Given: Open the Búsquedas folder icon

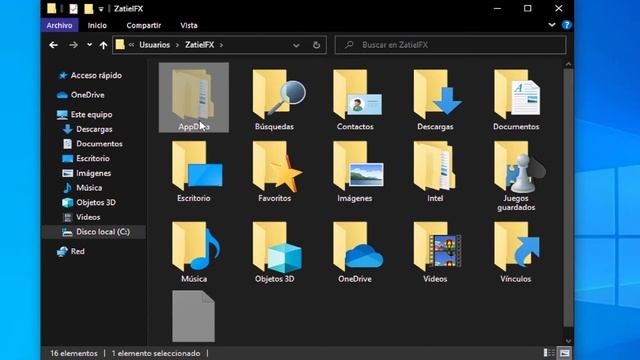Looking at the screenshot, I should [x=279, y=95].
